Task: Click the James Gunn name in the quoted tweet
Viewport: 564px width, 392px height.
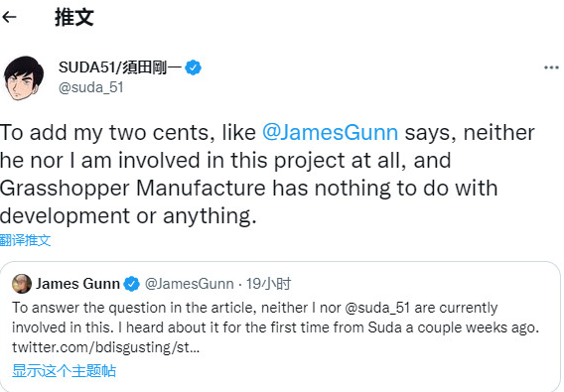Action: tap(77, 284)
